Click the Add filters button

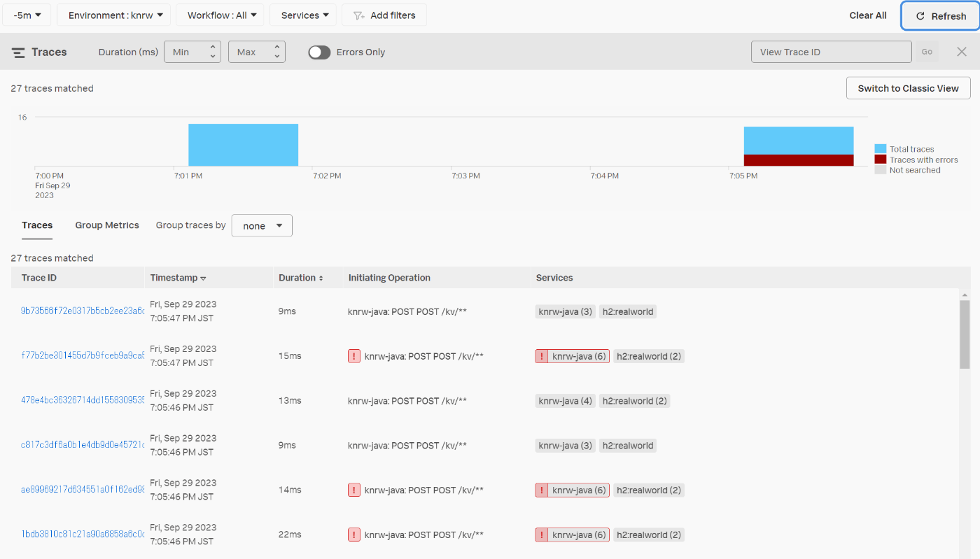pyautogui.click(x=384, y=15)
